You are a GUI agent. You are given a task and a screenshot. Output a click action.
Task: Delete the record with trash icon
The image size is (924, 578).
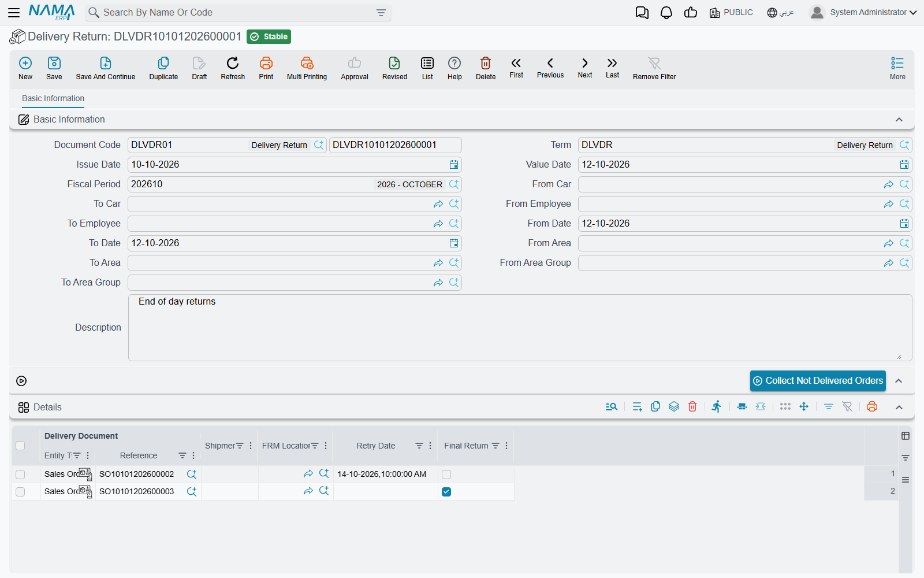click(x=486, y=63)
